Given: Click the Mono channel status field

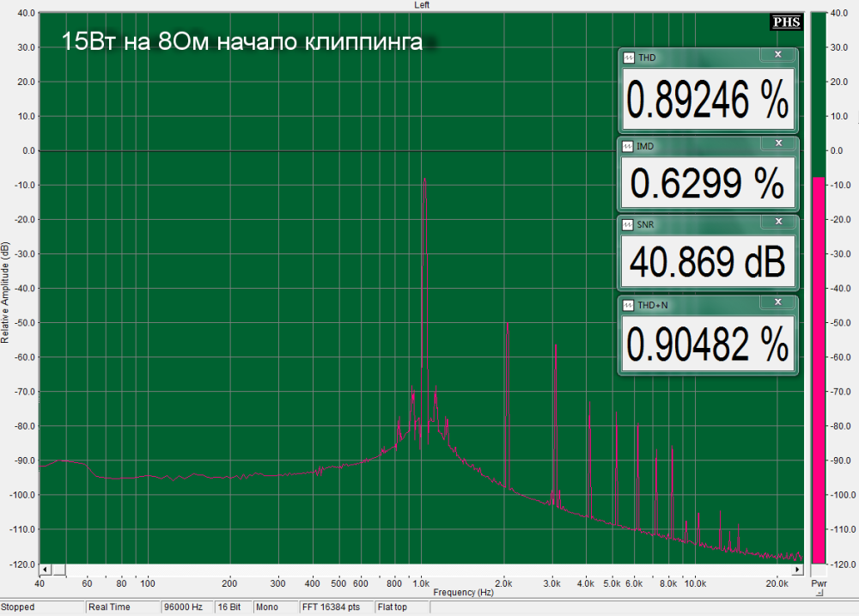Looking at the screenshot, I should (269, 607).
